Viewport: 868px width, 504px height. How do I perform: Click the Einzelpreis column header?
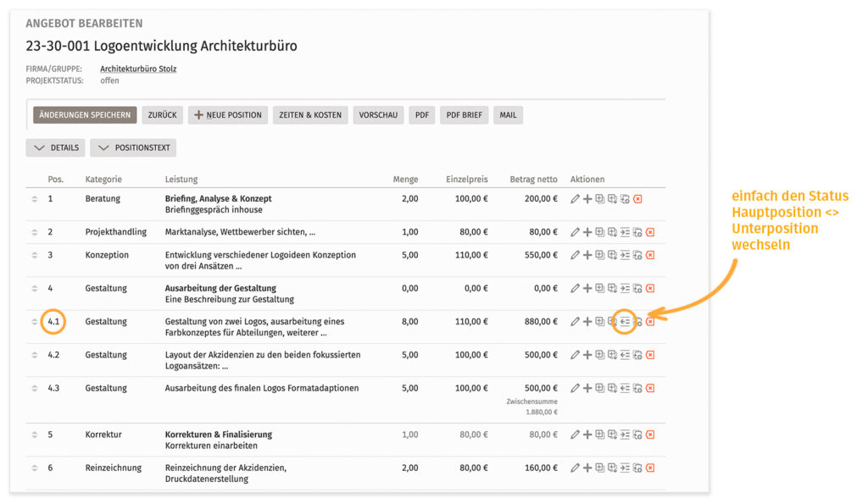click(x=467, y=180)
